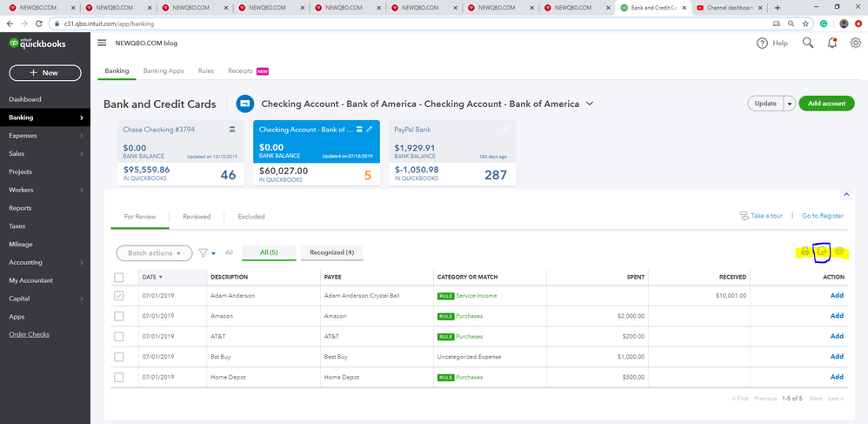This screenshot has height=424, width=868.
Task: Expand the arrow next to Update button
Action: (x=790, y=104)
